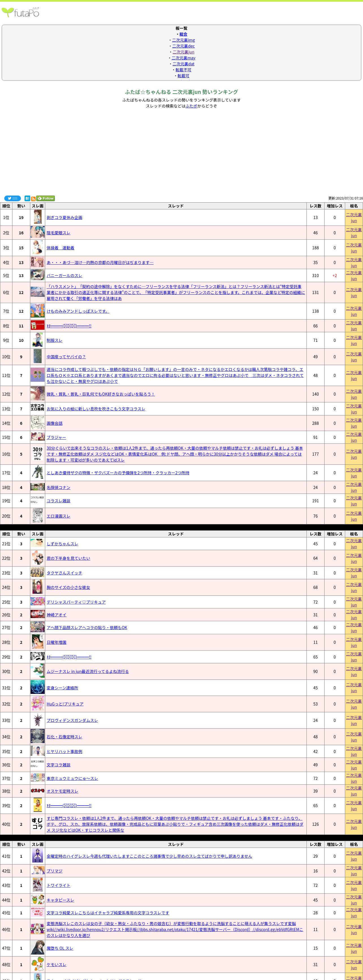Click 二次元裏jun board link in rank 10 row
Viewport: 363px width, 980px height.
coord(354,357)
